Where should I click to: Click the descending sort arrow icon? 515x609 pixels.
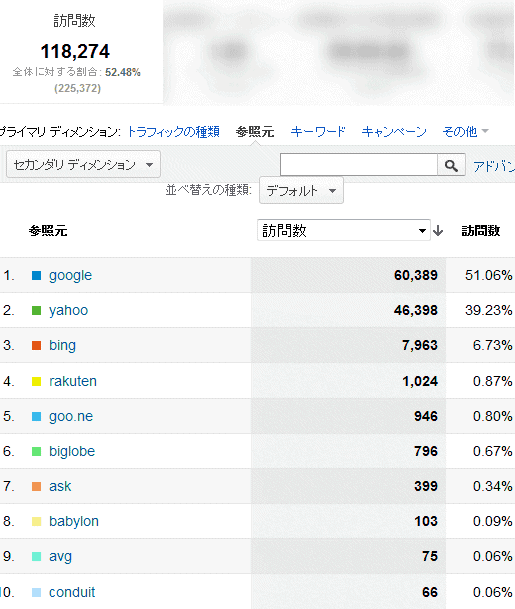point(438,231)
